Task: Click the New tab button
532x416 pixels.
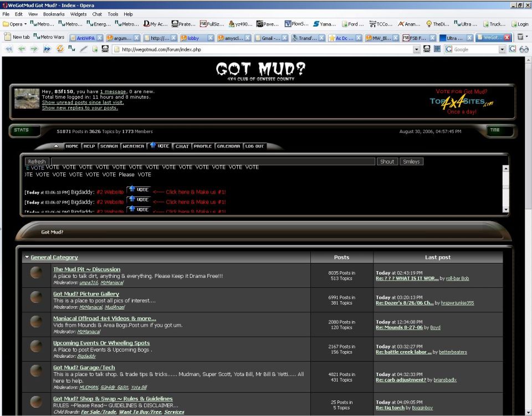Action: [17, 37]
